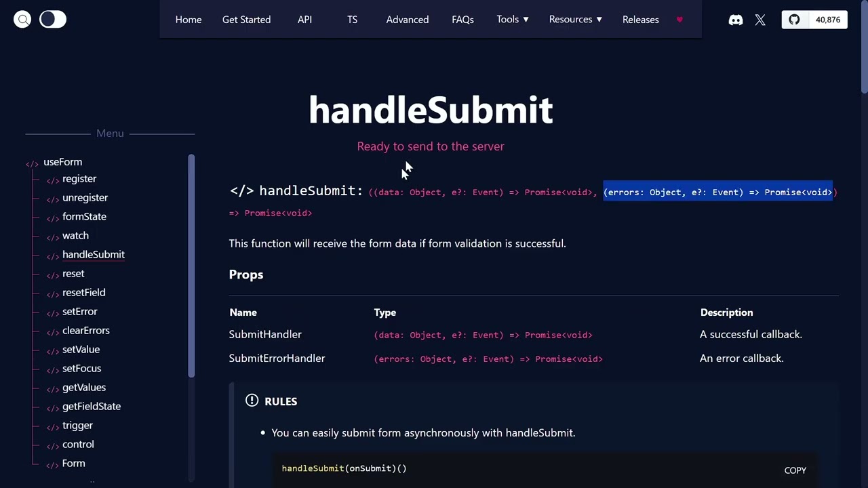Click the code icon beside Form
868x488 pixels.
pos(52,465)
